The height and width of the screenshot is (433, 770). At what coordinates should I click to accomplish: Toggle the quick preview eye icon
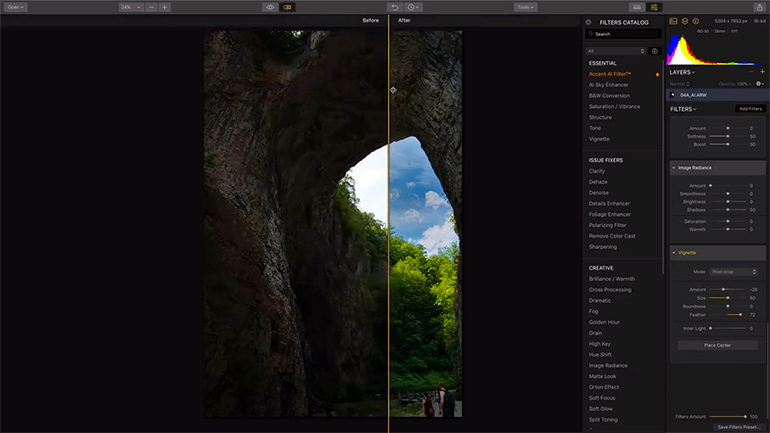tap(270, 7)
